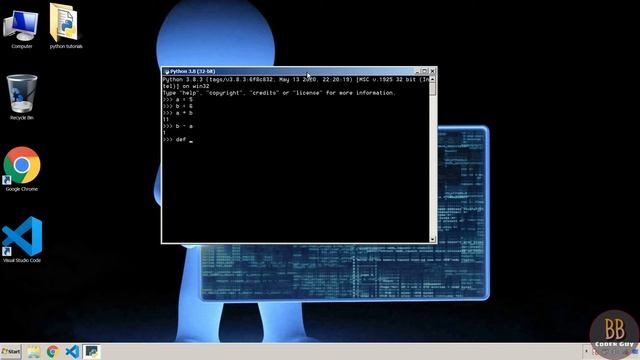Screen dimensions: 640x360
Task: Click the 'b - a' line in console
Action: 178,127
